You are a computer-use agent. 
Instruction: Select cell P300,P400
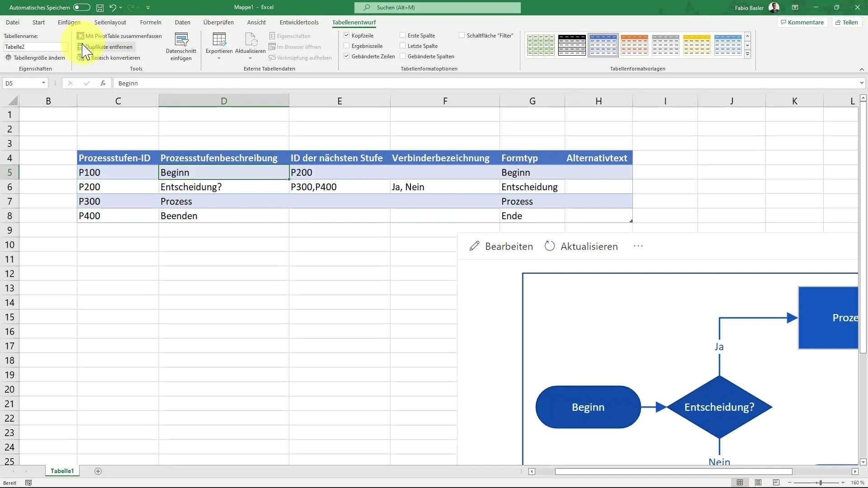tap(340, 187)
